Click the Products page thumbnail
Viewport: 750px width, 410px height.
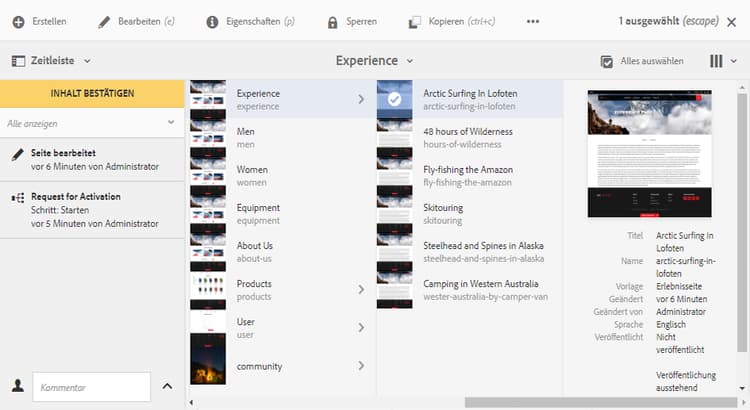[x=208, y=290]
